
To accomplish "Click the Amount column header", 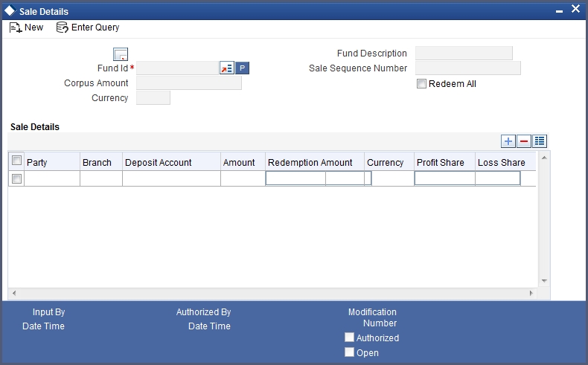I will [243, 162].
